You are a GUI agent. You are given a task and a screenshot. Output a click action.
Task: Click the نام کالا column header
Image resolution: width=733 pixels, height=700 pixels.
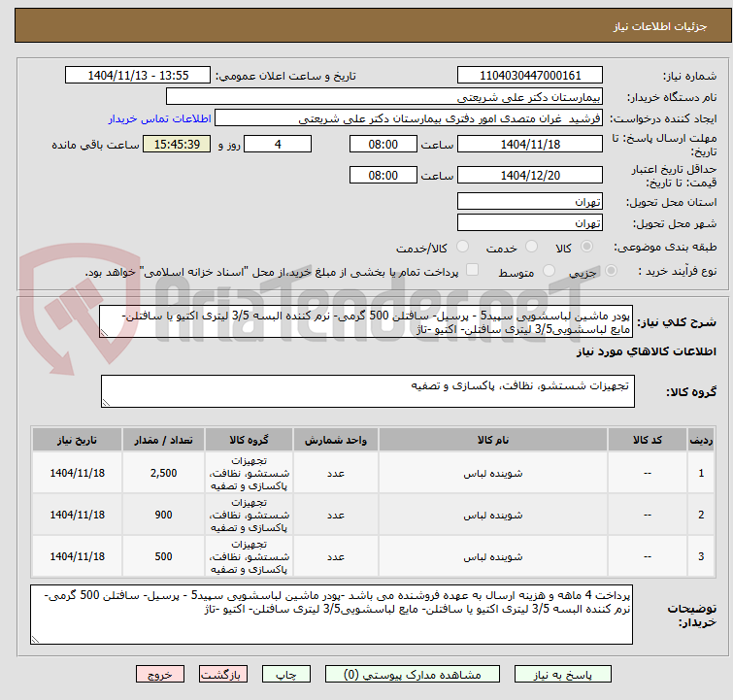click(493, 440)
